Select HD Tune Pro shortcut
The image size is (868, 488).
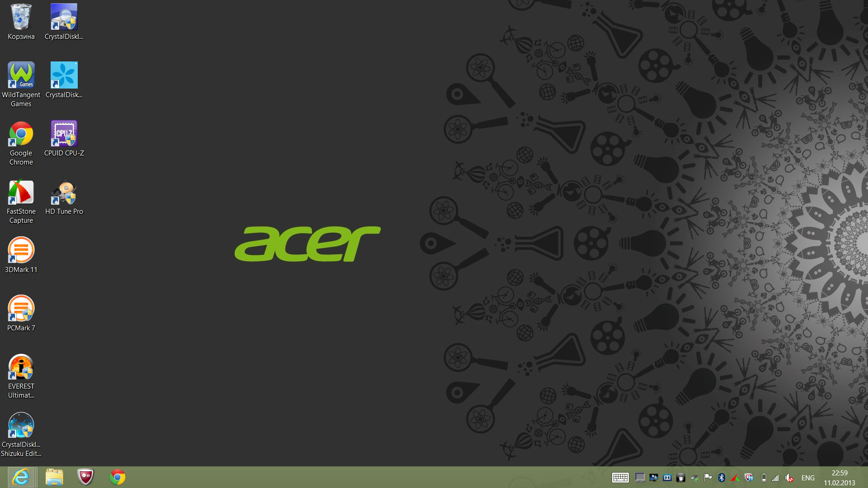tap(64, 197)
